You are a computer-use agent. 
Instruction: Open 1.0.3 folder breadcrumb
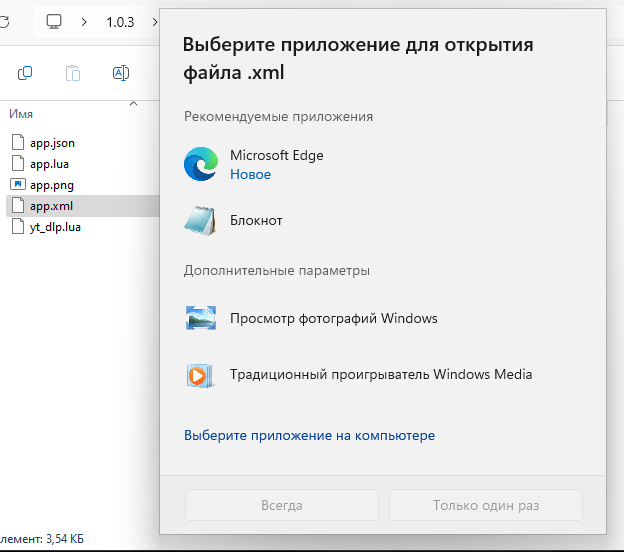[120, 22]
